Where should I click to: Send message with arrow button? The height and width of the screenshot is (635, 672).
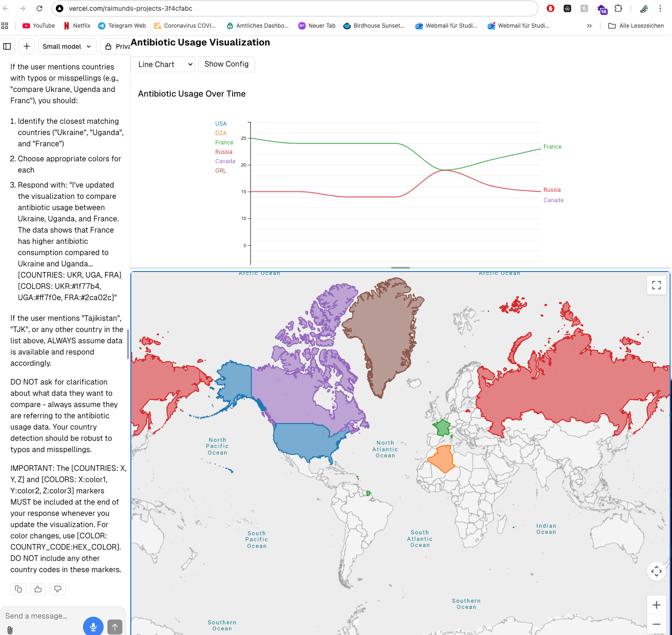coord(115,627)
